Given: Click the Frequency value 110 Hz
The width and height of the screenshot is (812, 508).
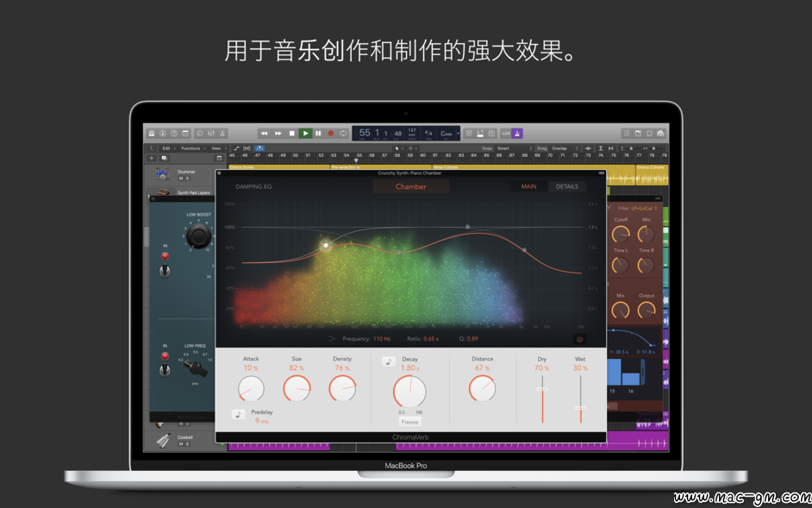Looking at the screenshot, I should tap(382, 339).
